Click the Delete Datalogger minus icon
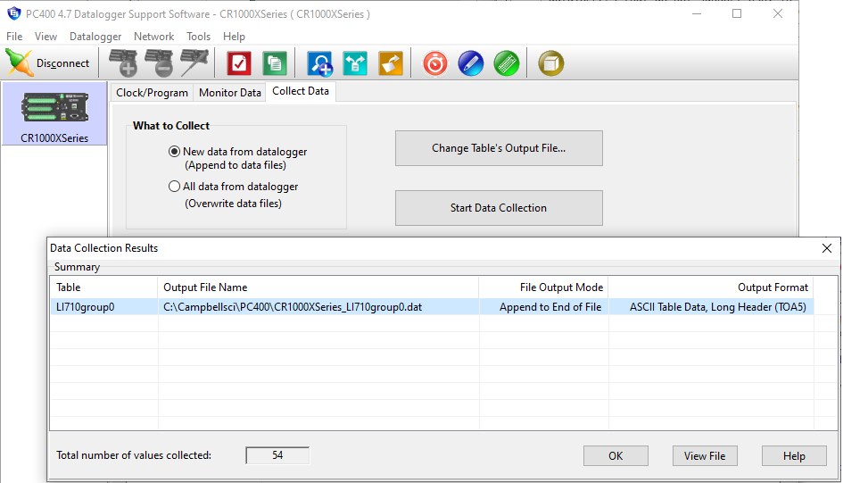868x483 pixels. coord(158,63)
